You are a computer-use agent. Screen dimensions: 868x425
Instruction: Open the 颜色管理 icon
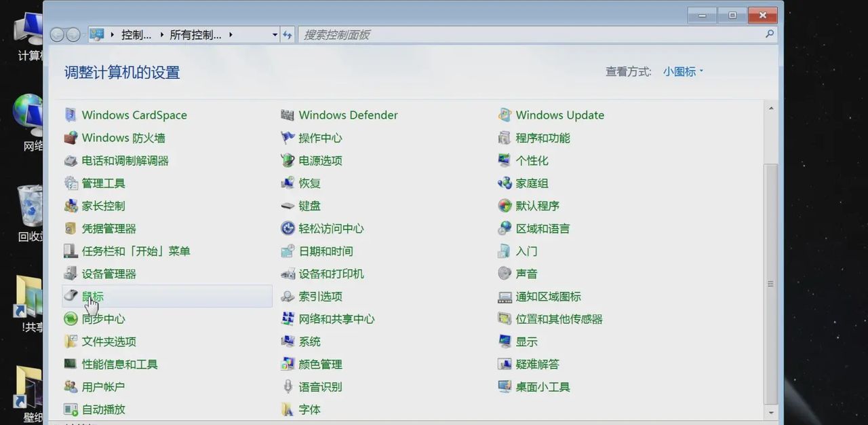point(288,365)
